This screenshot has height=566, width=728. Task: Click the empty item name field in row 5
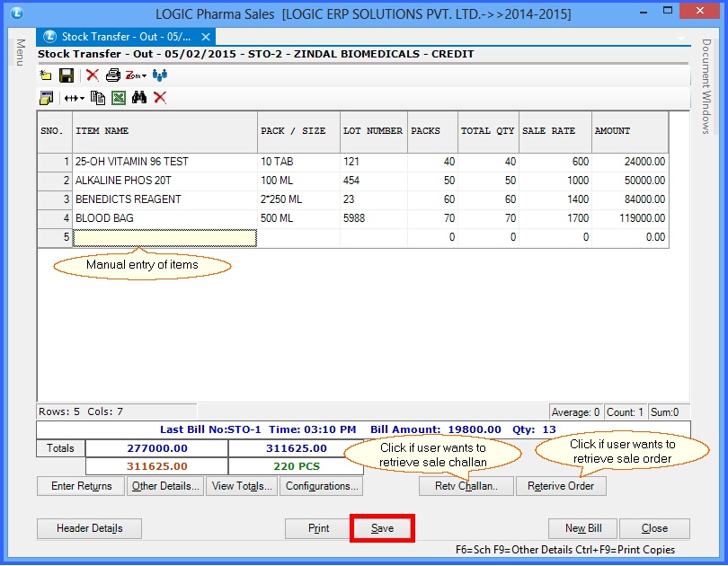click(164, 237)
